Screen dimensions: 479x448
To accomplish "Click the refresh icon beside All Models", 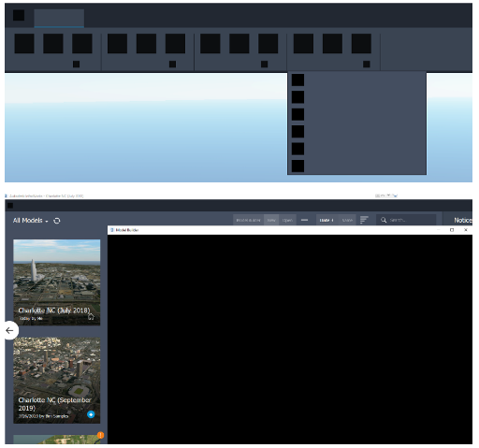I will pyautogui.click(x=57, y=221).
